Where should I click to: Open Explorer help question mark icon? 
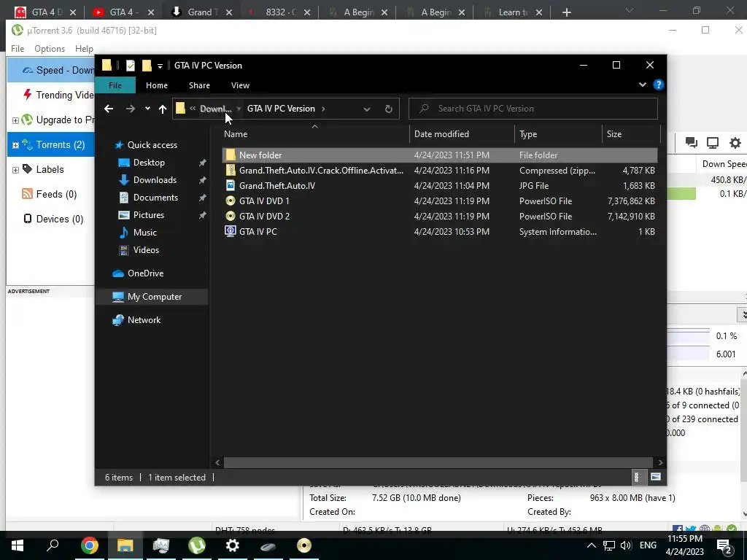point(659,85)
